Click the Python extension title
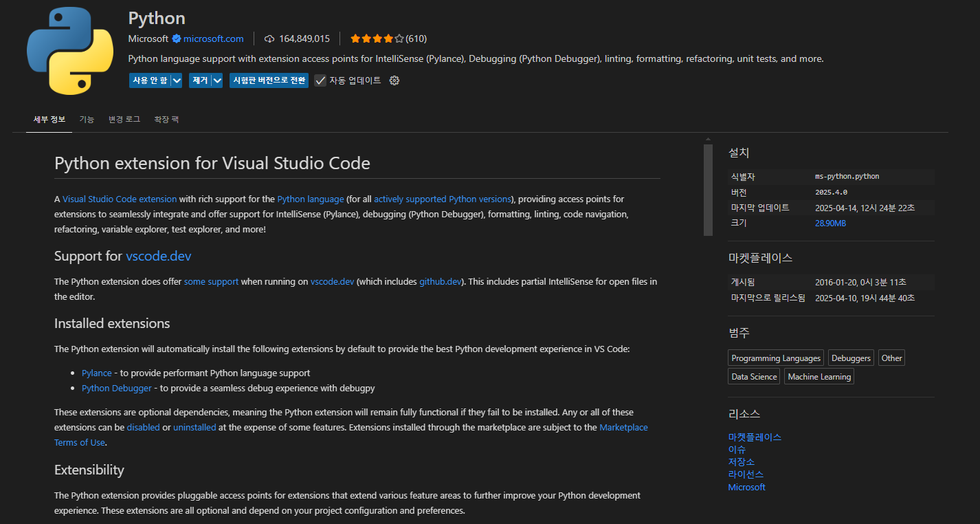Image resolution: width=980 pixels, height=524 pixels. [157, 18]
